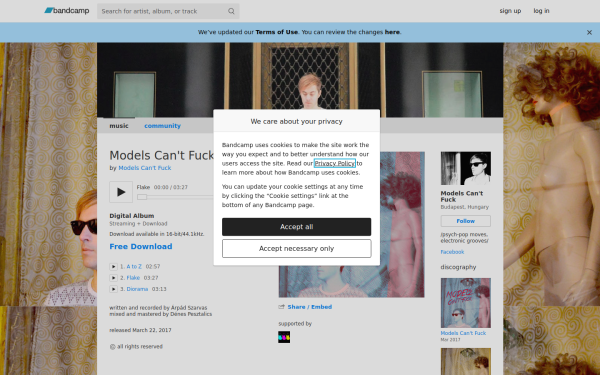Click the 'Budapest, Hungary' location text
The width and height of the screenshot is (600, 375).
click(x=465, y=207)
